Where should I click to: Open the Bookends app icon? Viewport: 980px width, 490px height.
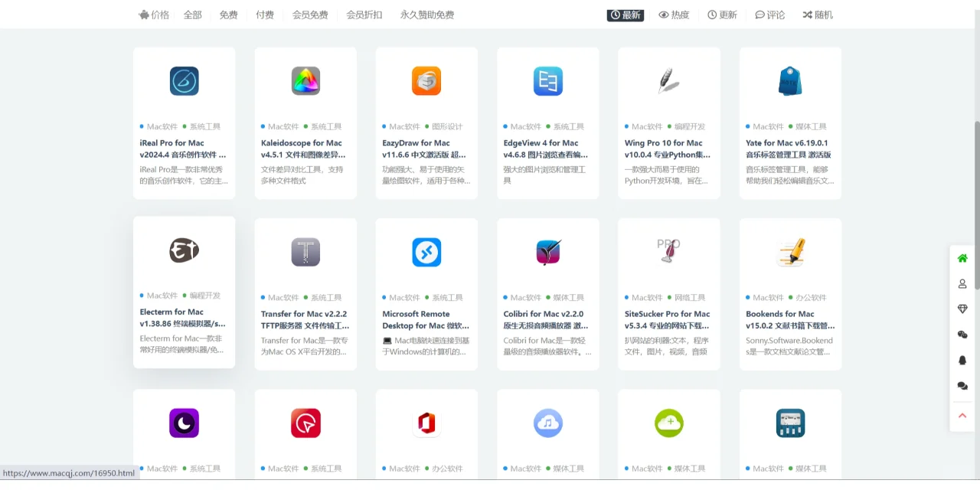[x=790, y=252]
